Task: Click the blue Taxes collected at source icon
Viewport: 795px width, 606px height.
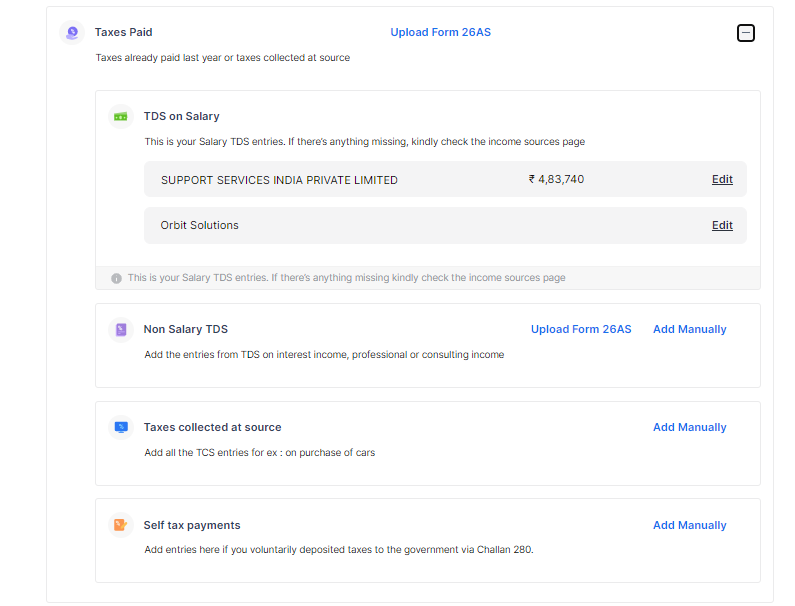Action: tap(121, 427)
